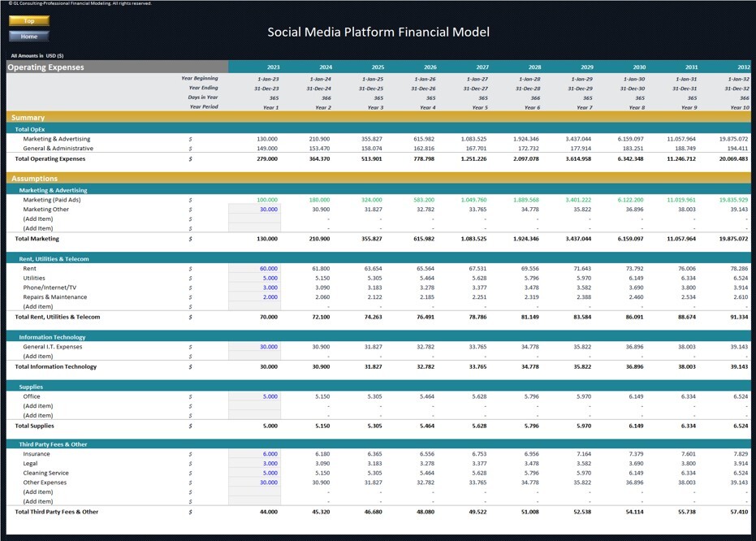Select the Rent 60.000 input cell
The image size is (756, 541).
pyautogui.click(x=254, y=269)
